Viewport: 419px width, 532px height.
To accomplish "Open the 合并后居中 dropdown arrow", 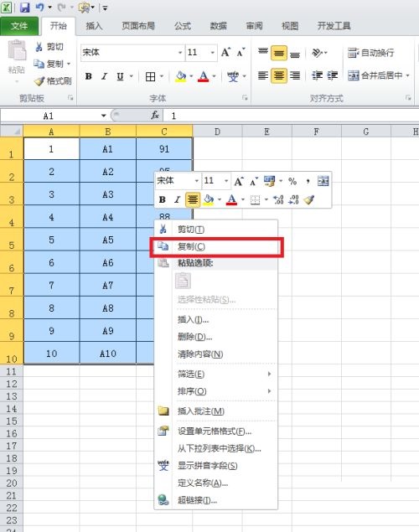I will click(x=407, y=75).
